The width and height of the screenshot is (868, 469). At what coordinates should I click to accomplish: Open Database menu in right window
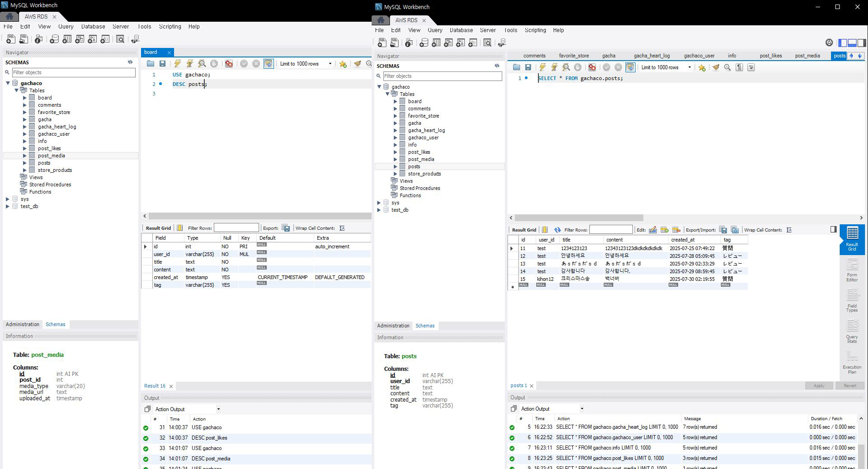[x=461, y=30]
